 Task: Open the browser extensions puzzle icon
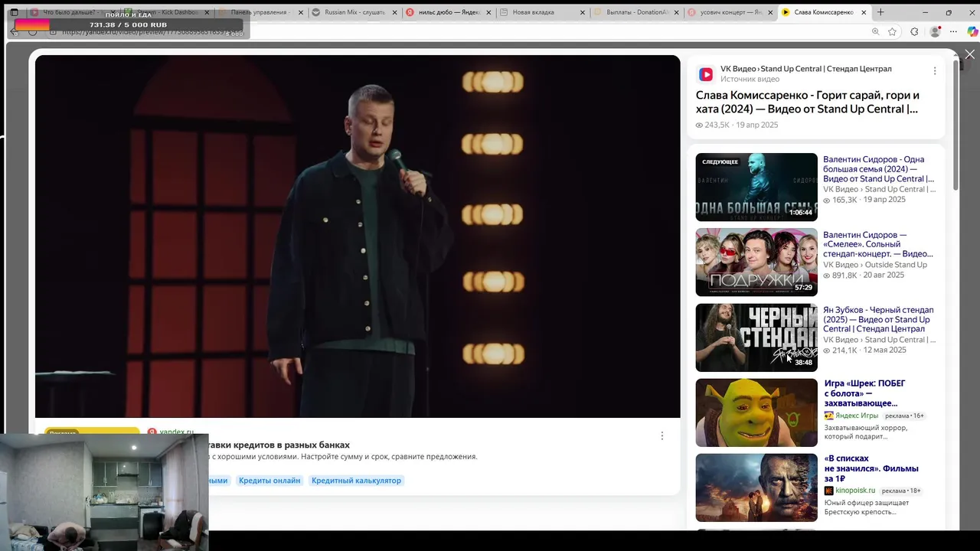pos(914,31)
